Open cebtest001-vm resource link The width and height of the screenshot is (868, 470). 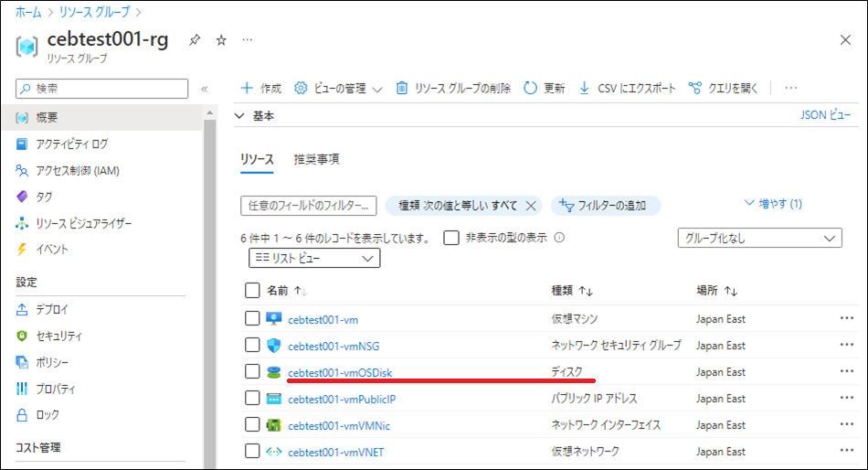pyautogui.click(x=323, y=320)
